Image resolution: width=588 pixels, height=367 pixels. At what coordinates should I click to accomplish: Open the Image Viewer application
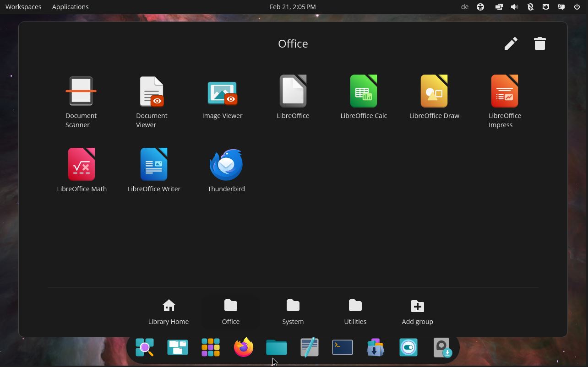pos(222,97)
